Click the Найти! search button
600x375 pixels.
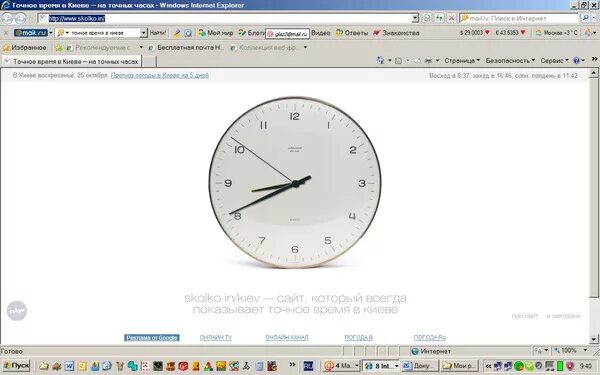[x=158, y=33]
